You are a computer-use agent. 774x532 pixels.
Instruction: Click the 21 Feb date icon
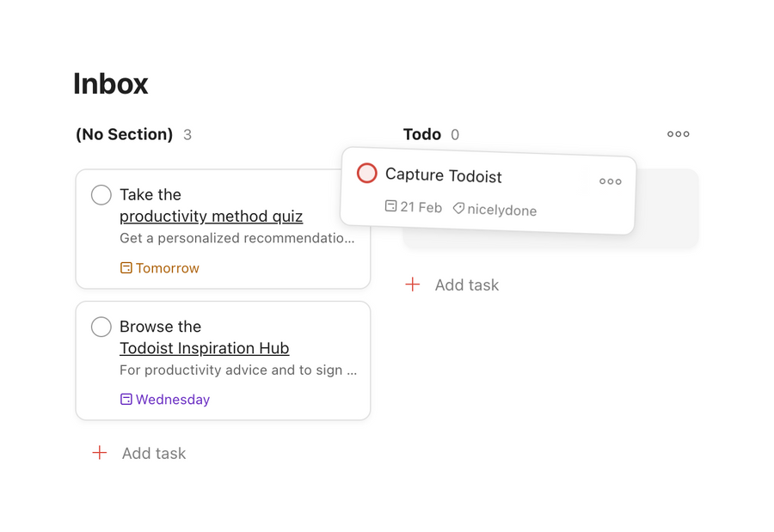(390, 207)
